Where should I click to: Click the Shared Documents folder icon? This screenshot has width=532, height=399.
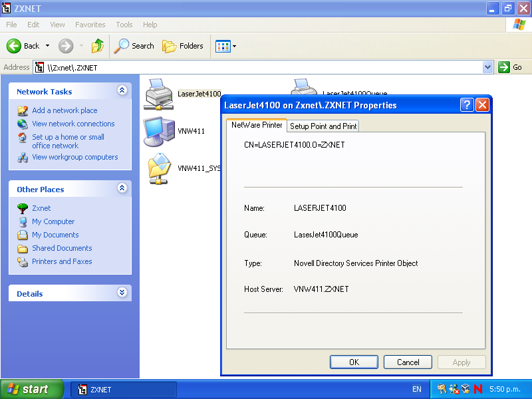click(23, 248)
